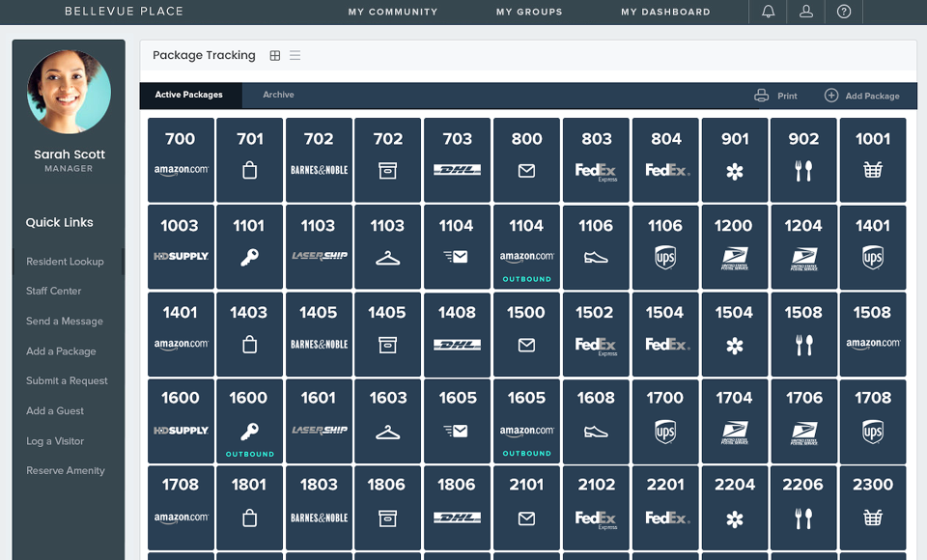Open Add a Guest link

(55, 411)
